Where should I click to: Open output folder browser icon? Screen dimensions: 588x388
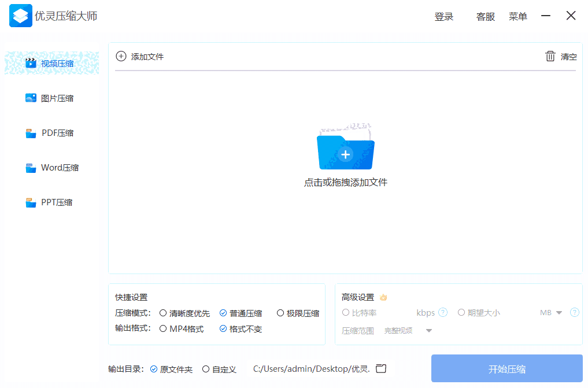click(x=380, y=368)
